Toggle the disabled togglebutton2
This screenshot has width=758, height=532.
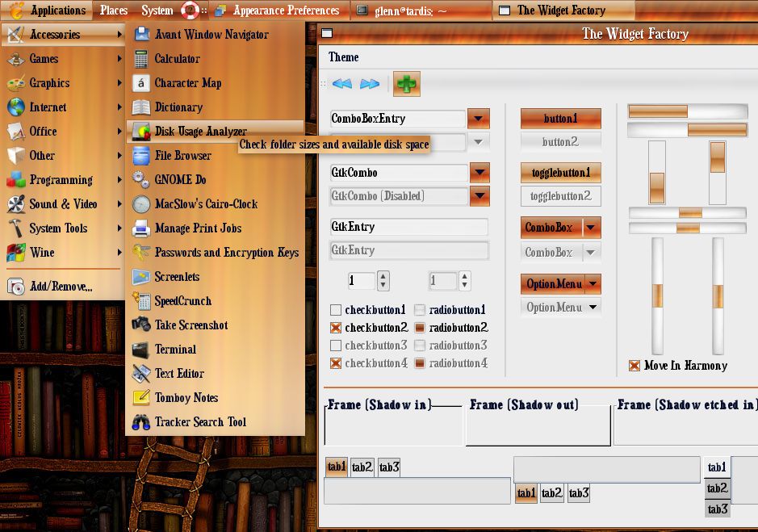point(561,196)
